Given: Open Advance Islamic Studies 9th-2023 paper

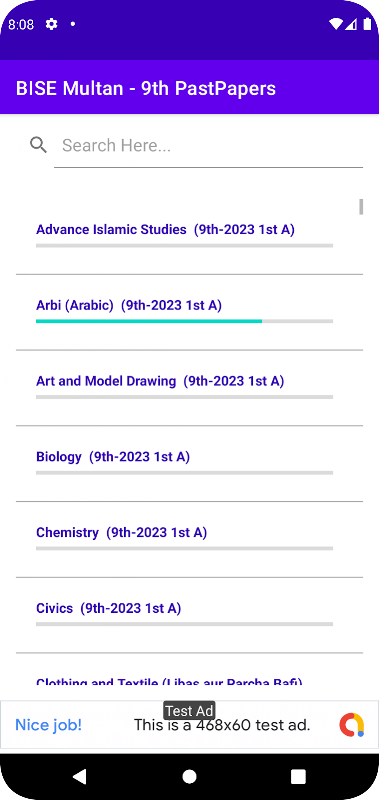Looking at the screenshot, I should click(189, 236).
